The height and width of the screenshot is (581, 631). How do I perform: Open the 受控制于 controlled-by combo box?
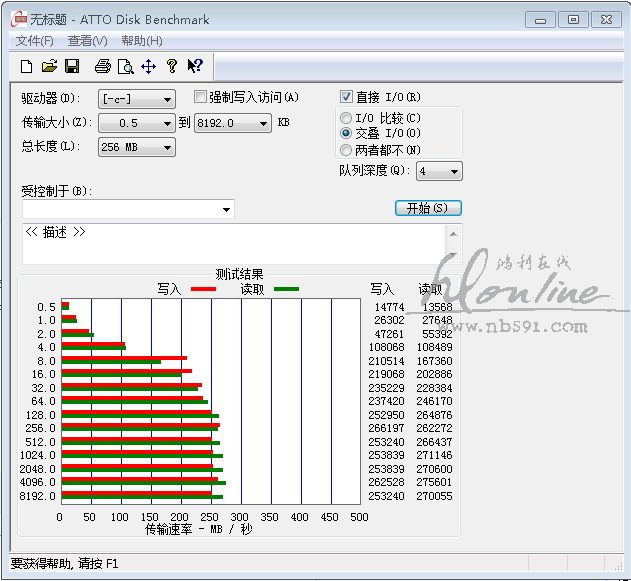click(227, 210)
